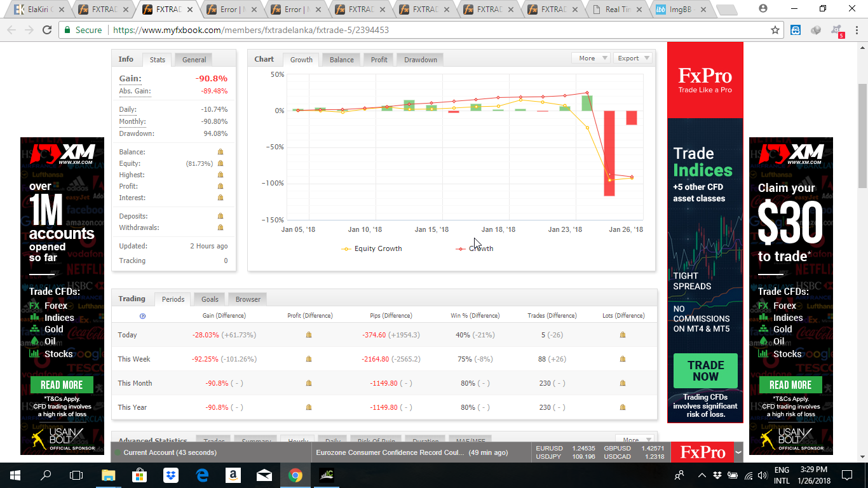Expand the chevron beside the FxPro bottom bar logo
Screen dimensions: 868x488
pyautogui.click(x=738, y=452)
